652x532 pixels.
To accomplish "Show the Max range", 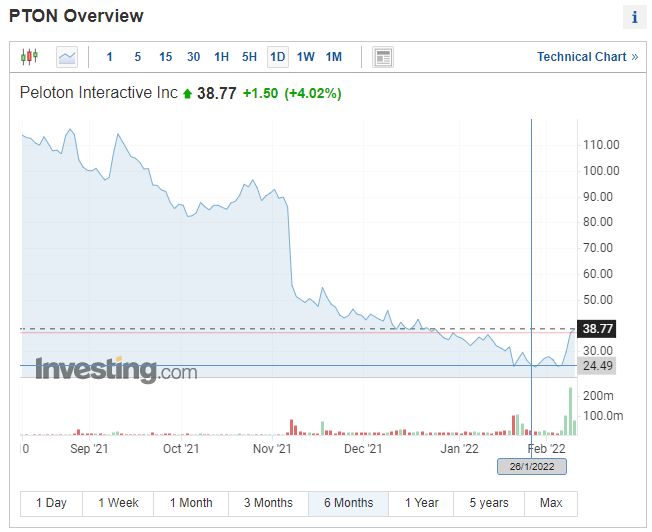I will (551, 503).
